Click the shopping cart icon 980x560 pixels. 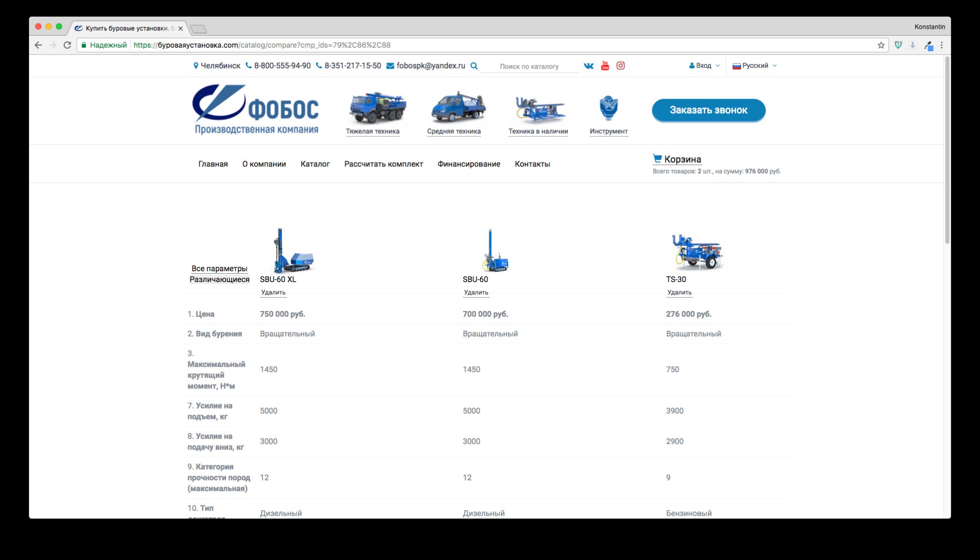[x=657, y=159]
